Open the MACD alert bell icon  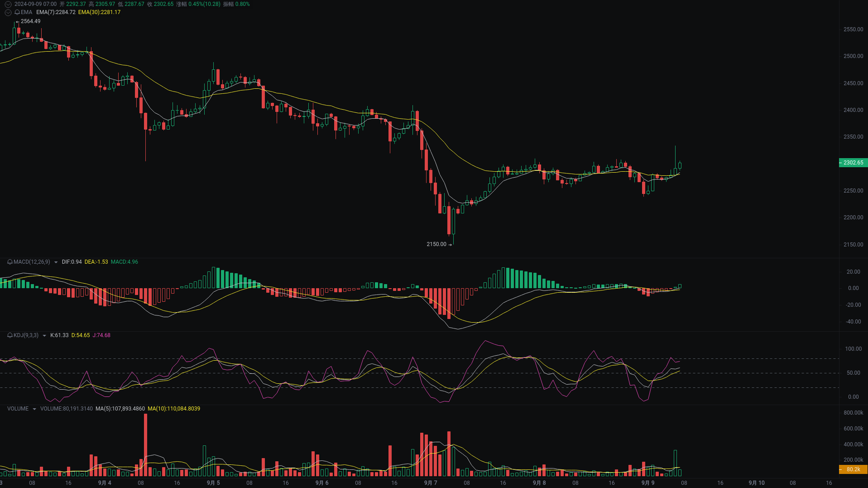9,262
